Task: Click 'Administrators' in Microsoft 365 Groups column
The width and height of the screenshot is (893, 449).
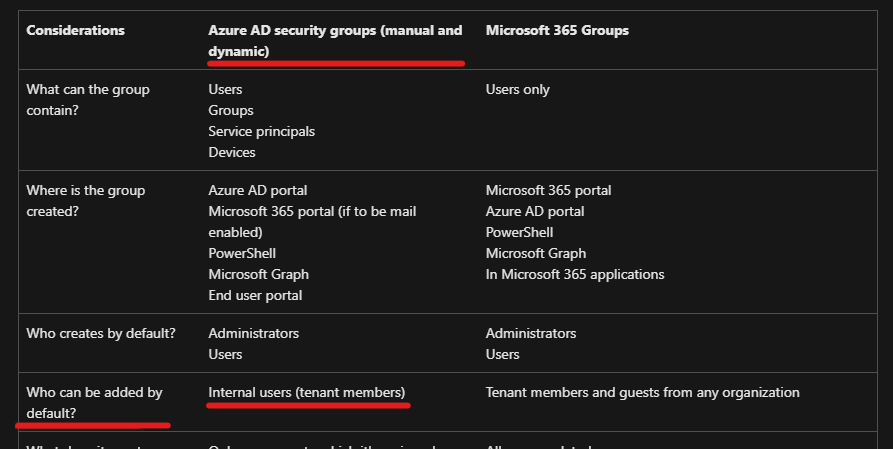Action: click(531, 333)
